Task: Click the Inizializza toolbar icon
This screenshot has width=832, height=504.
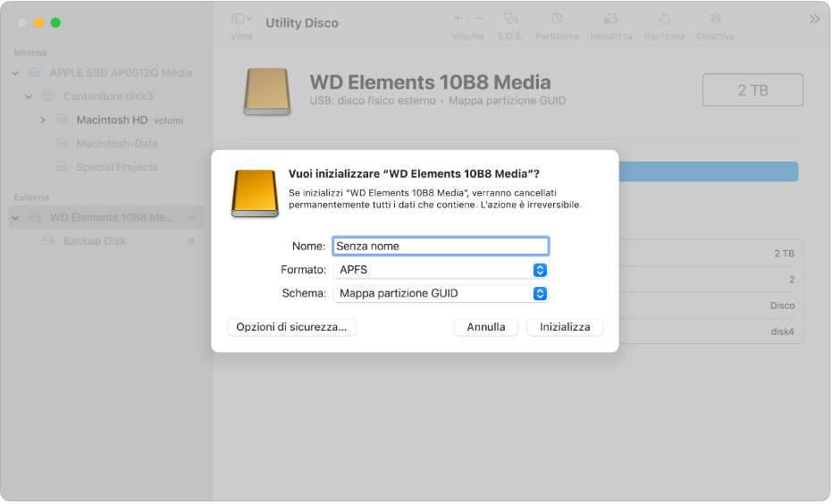Action: 610,19
